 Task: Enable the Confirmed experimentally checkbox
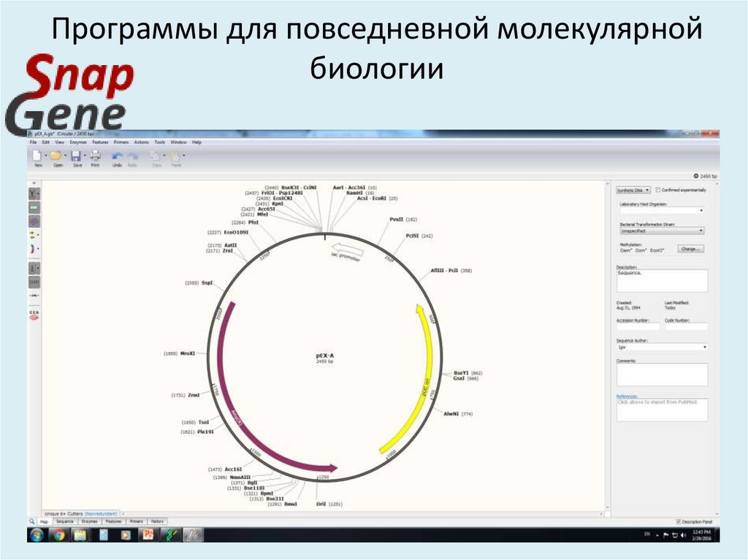[658, 190]
